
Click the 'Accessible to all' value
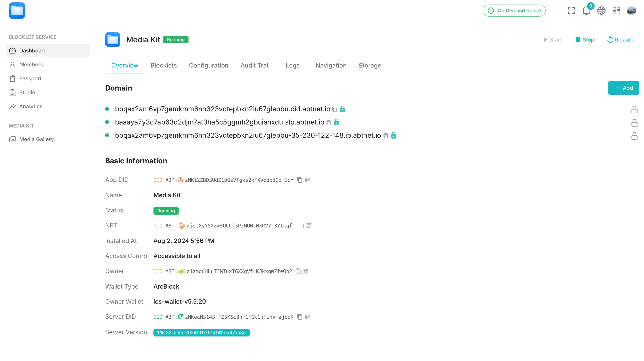pos(177,256)
